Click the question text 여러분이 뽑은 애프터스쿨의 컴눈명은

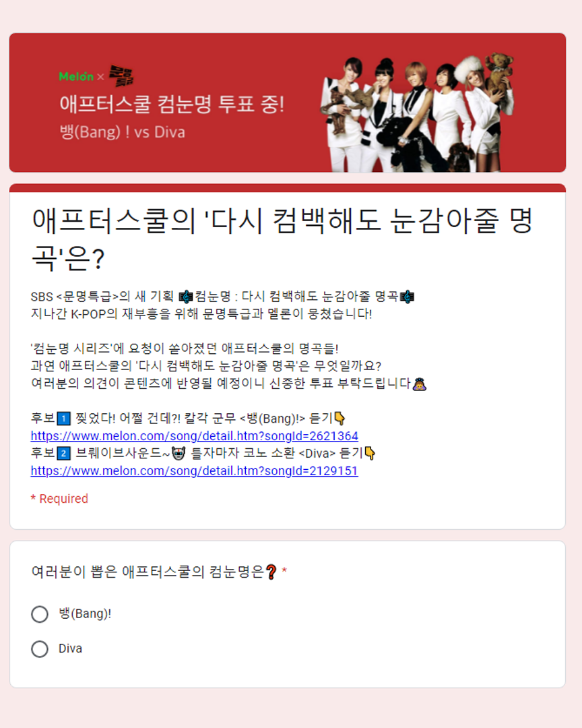click(148, 572)
